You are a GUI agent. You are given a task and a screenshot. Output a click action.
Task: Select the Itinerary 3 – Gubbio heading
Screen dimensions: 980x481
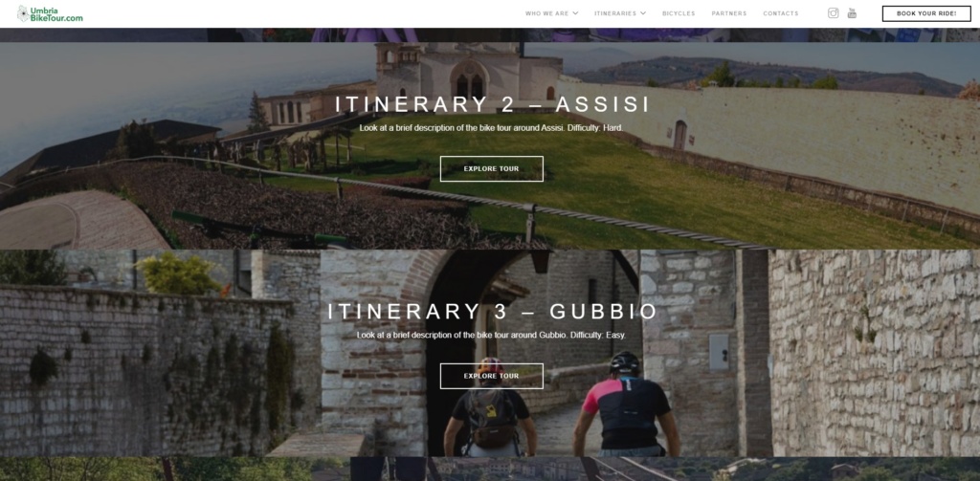(x=493, y=312)
